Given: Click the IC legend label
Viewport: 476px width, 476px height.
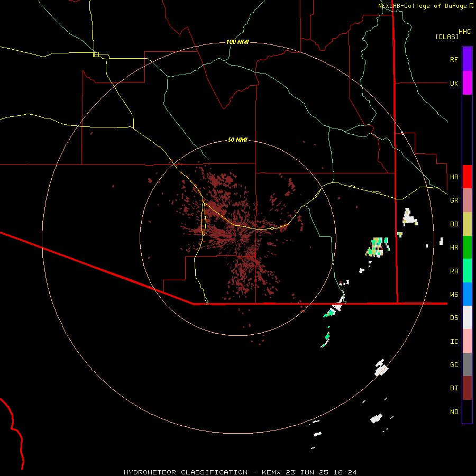Looking at the screenshot, I should click(454, 341).
